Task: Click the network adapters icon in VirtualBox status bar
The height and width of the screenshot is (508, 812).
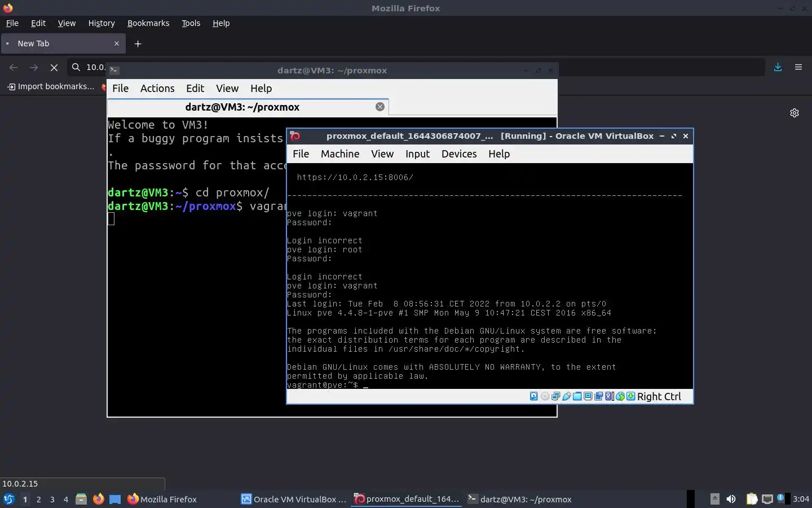Action: click(555, 396)
